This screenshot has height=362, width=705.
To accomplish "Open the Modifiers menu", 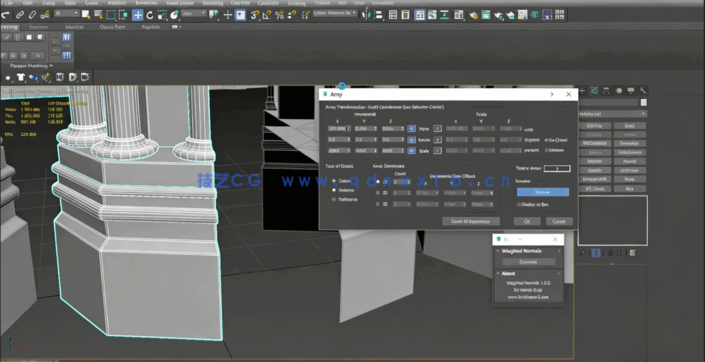I will tap(117, 3).
